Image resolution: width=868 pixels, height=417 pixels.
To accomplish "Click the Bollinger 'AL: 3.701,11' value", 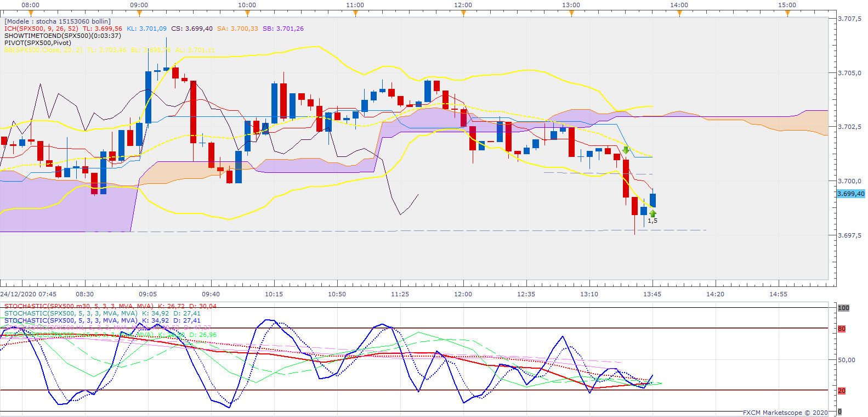I will (x=195, y=50).
